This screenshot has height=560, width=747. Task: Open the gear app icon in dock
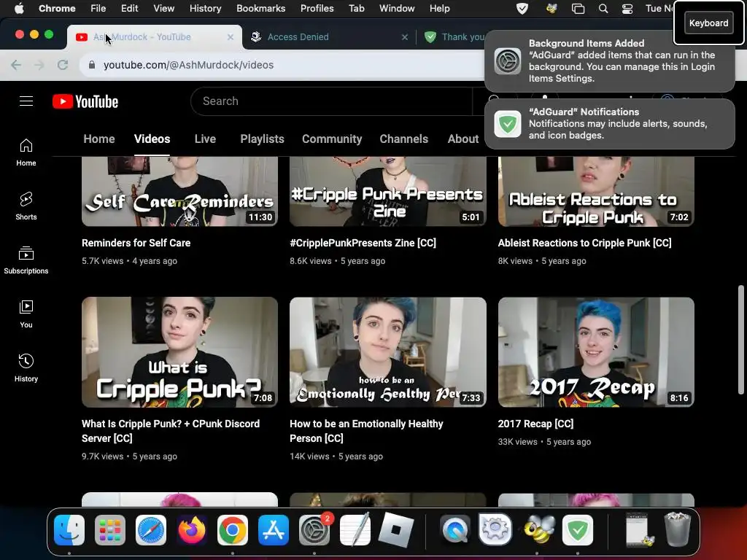click(495, 530)
